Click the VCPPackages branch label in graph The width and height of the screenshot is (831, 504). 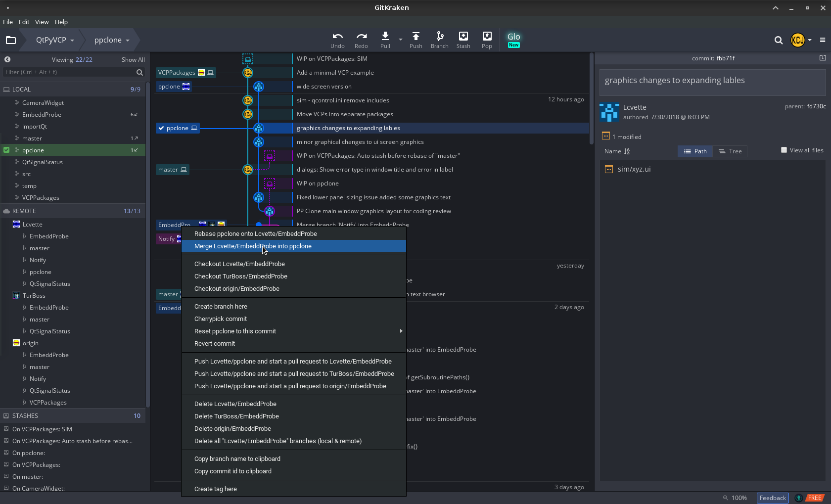pyautogui.click(x=186, y=73)
